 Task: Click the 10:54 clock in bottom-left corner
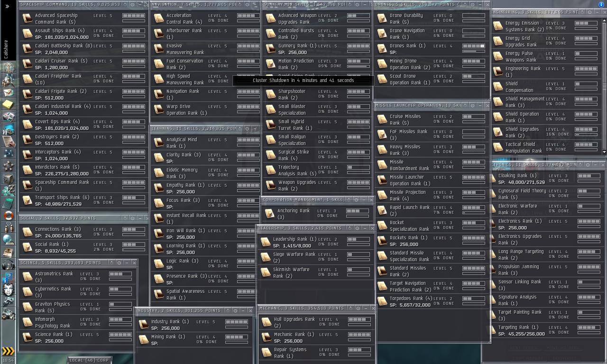coord(8,361)
